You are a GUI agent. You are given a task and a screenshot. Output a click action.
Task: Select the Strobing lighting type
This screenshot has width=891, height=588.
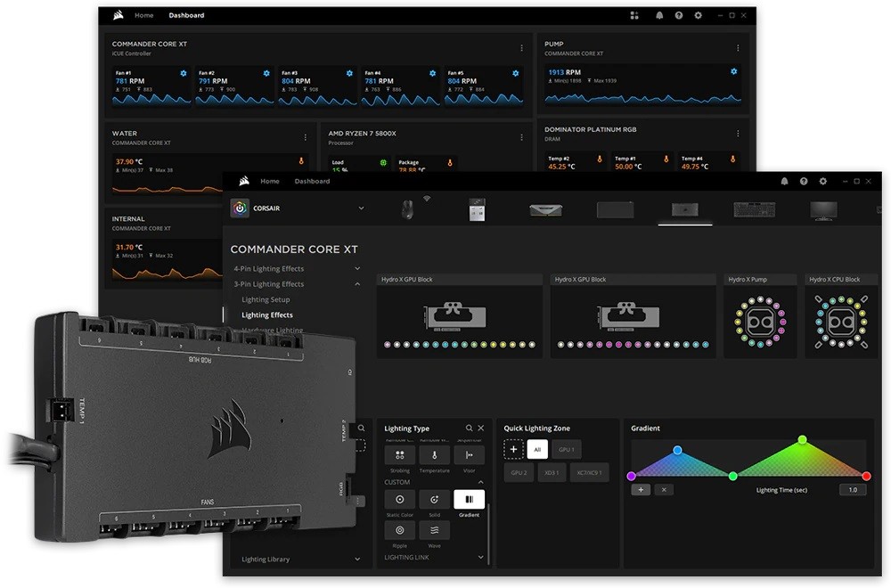[x=399, y=455]
